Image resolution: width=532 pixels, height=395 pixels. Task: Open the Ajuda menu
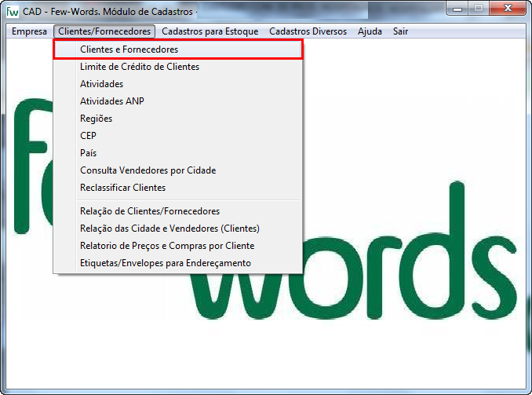[x=370, y=31]
